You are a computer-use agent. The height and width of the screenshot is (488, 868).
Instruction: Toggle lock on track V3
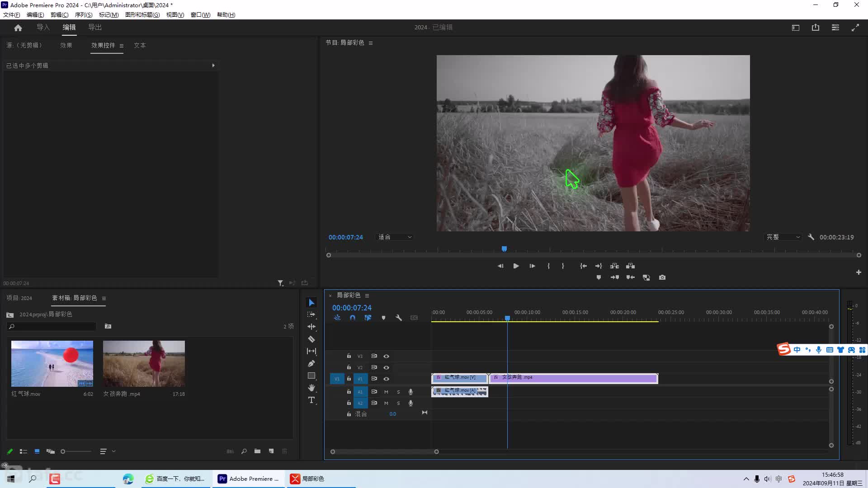(349, 356)
